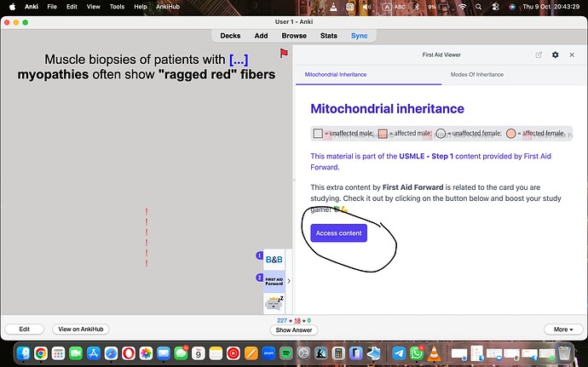Image resolution: width=588 pixels, height=367 pixels.
Task: Click View on AnkiHub button
Action: click(x=82, y=329)
